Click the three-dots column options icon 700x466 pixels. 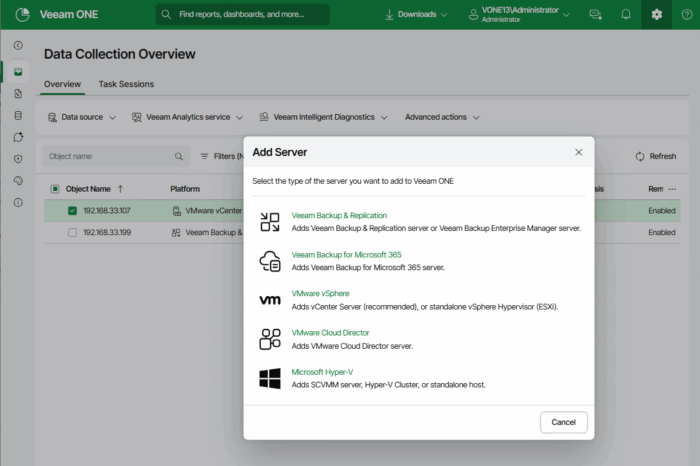click(672, 189)
